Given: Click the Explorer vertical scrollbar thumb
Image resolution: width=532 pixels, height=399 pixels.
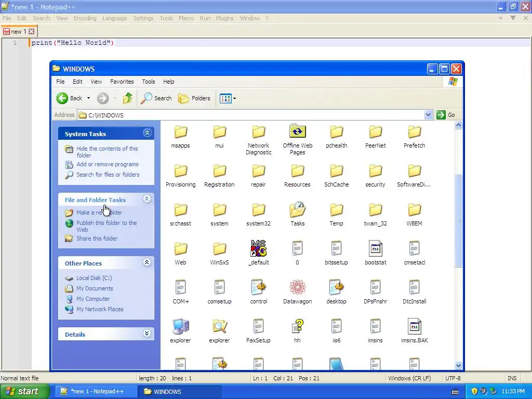Looking at the screenshot, I should pos(458,220).
